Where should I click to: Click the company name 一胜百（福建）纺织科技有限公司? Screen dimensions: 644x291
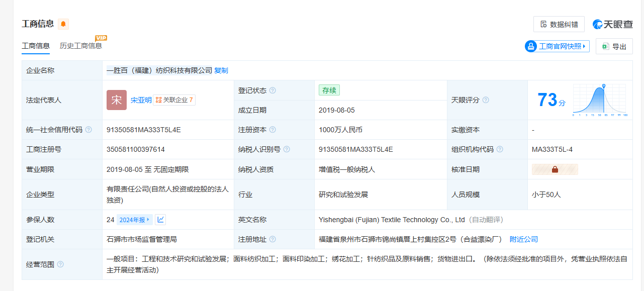click(x=159, y=70)
